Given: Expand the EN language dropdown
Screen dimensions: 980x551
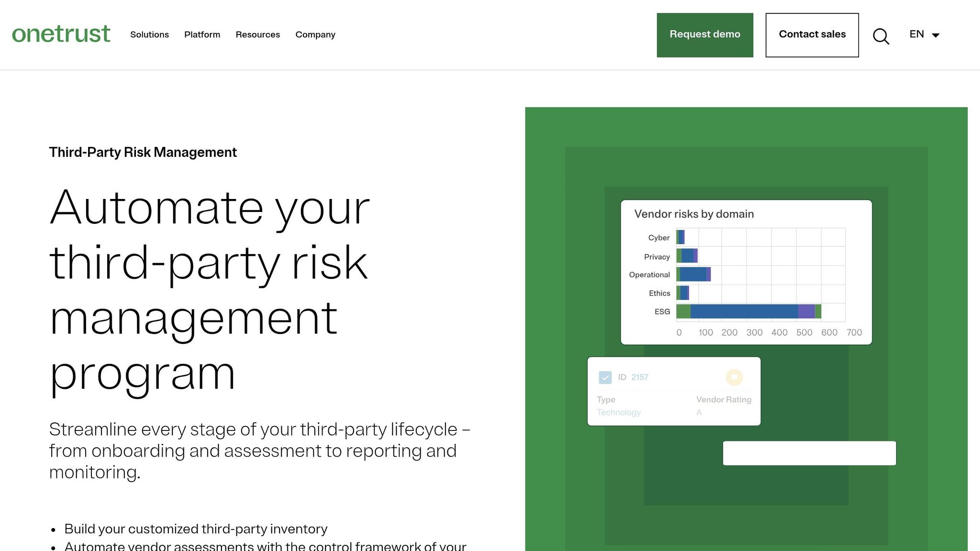Looking at the screenshot, I should coord(924,34).
